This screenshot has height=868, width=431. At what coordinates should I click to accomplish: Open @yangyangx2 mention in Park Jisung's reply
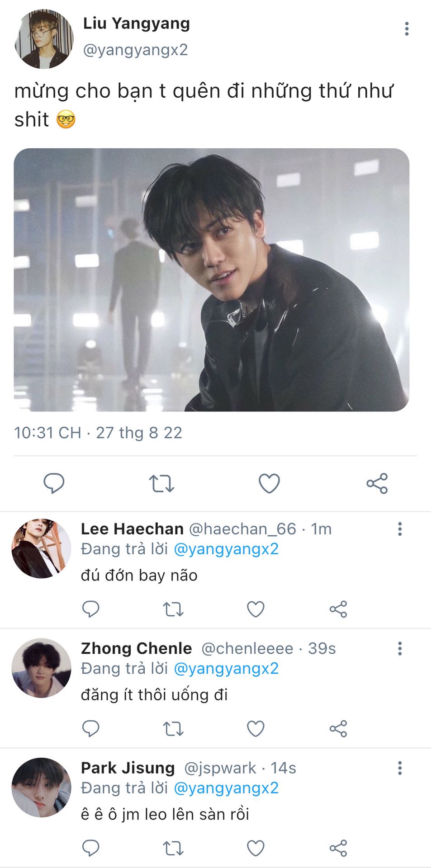(x=226, y=788)
